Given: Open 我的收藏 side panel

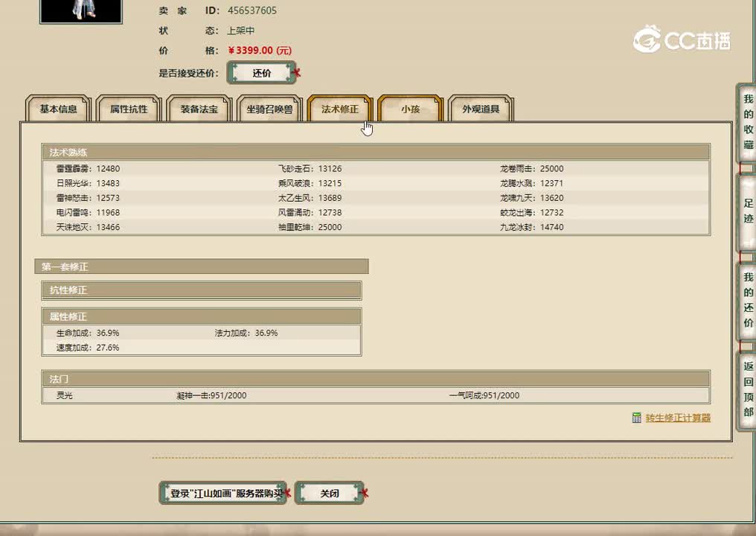Looking at the screenshot, I should pos(747,123).
